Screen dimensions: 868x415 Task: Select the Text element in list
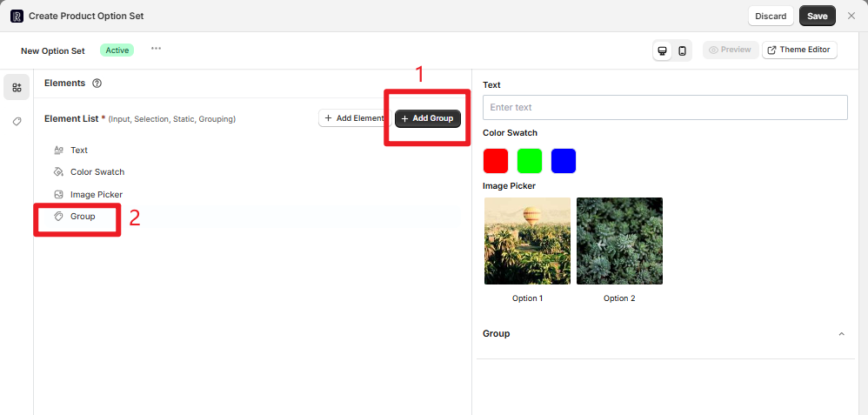[x=78, y=151]
